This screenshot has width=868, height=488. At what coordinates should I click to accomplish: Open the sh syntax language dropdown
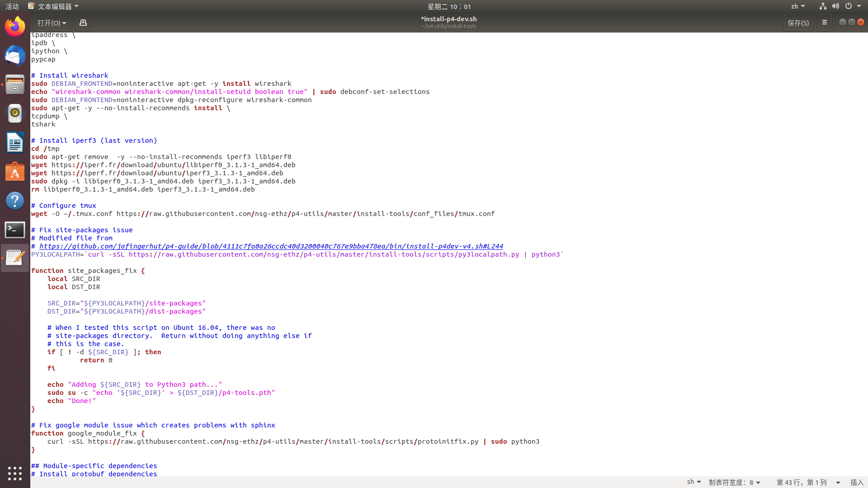tap(693, 482)
